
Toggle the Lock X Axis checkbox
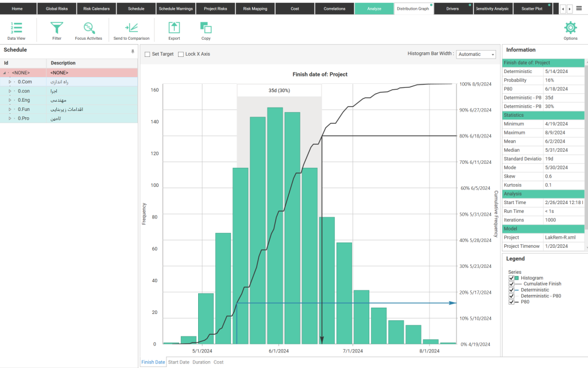pyautogui.click(x=181, y=54)
